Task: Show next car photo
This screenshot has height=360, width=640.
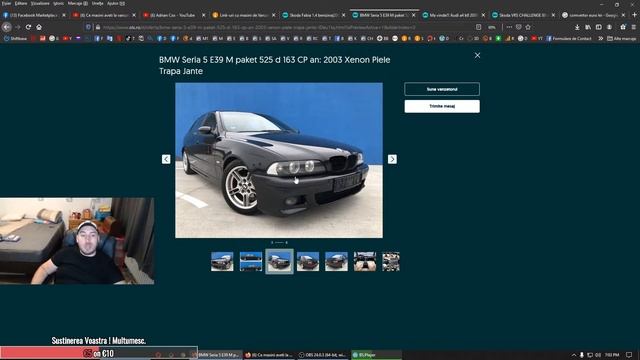Action: (392, 159)
